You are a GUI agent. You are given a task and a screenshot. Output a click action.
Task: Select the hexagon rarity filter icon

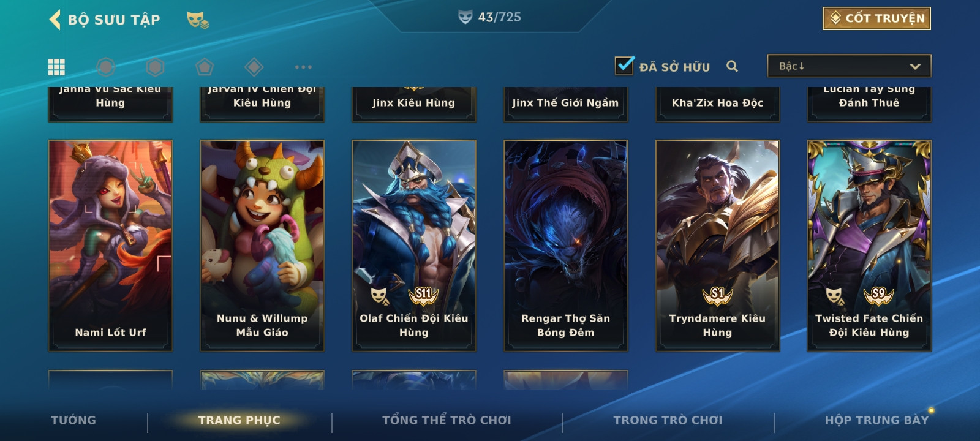(x=155, y=67)
